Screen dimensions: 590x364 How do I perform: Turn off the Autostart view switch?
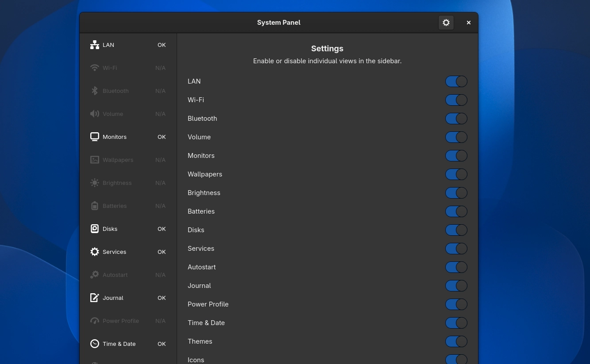coord(456,267)
